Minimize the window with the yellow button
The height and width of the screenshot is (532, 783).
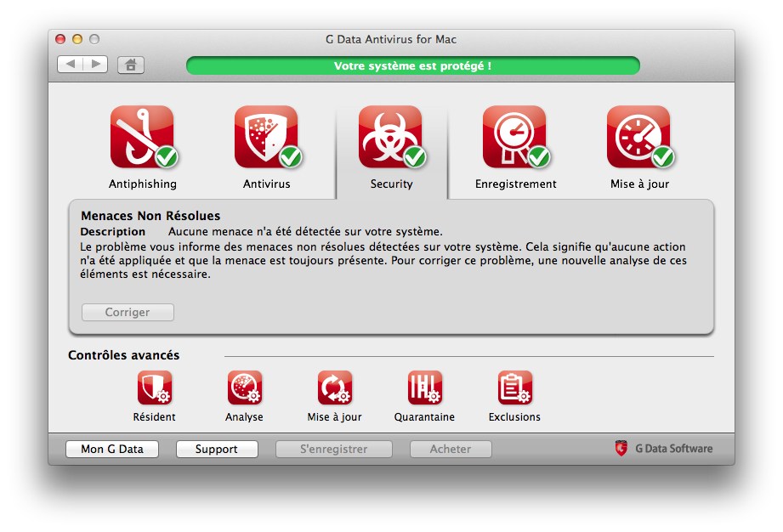[77, 39]
